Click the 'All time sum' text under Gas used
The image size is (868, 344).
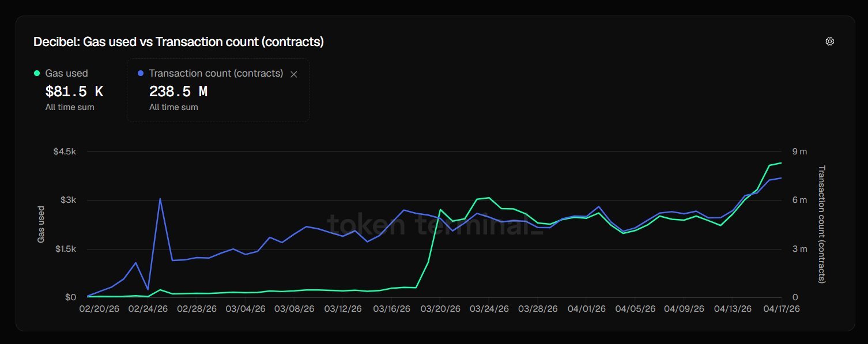[x=70, y=107]
